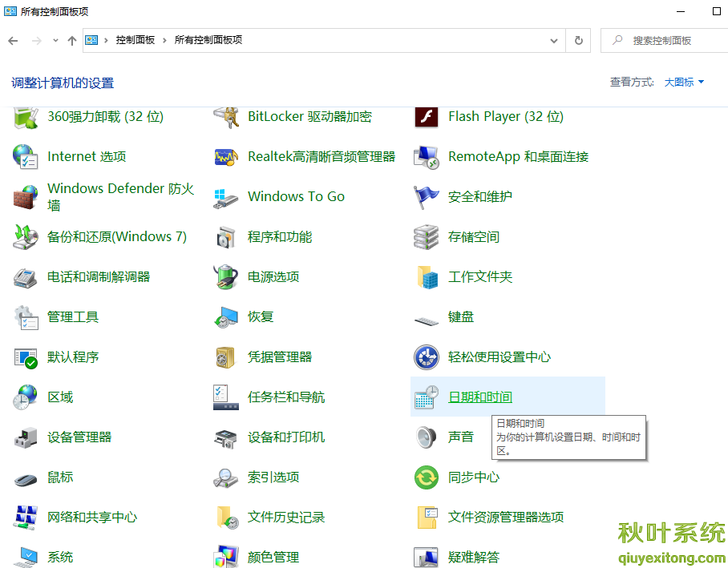Expand the address bar history dropdown

[554, 41]
